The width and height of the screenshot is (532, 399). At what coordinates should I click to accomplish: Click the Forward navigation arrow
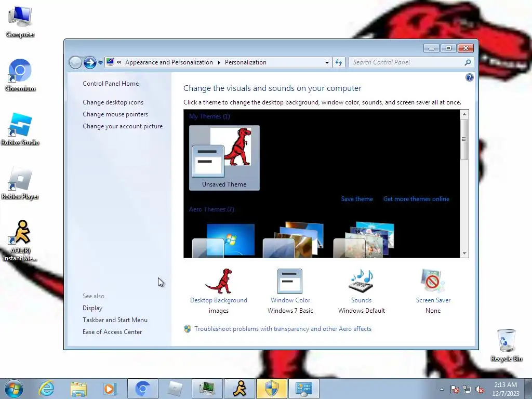point(90,62)
